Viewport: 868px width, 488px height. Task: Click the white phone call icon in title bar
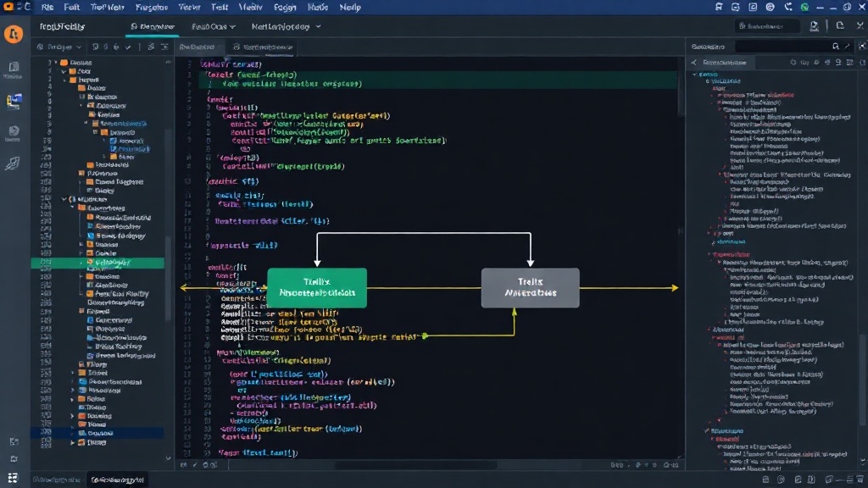[787, 7]
